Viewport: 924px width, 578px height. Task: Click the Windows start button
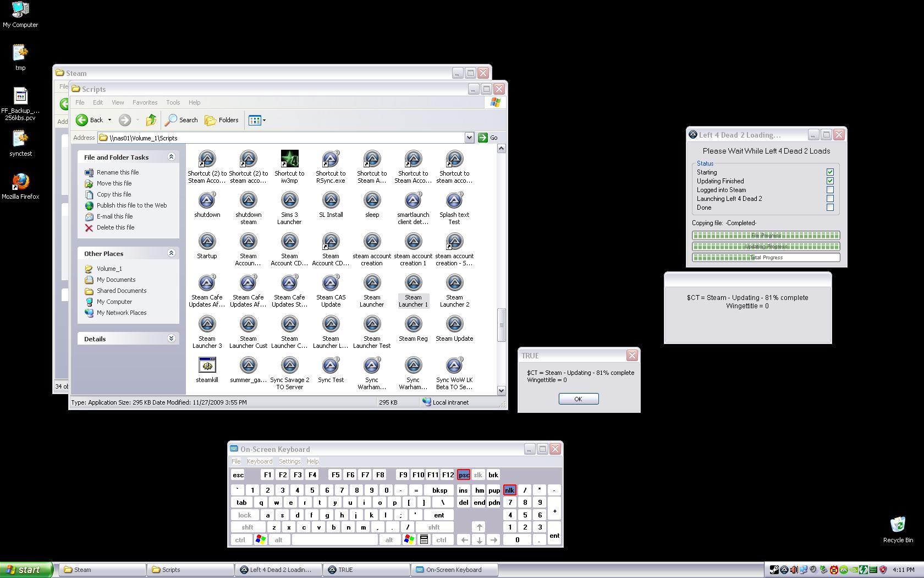(x=26, y=570)
